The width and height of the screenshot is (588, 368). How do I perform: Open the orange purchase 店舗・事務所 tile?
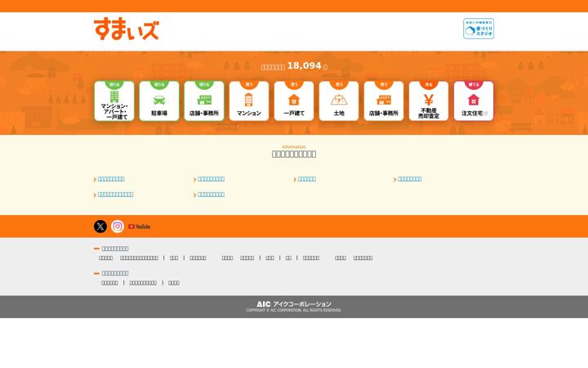point(384,101)
